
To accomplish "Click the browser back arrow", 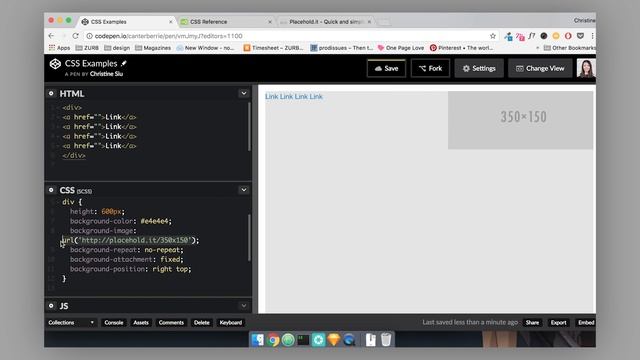I will click(x=51, y=36).
